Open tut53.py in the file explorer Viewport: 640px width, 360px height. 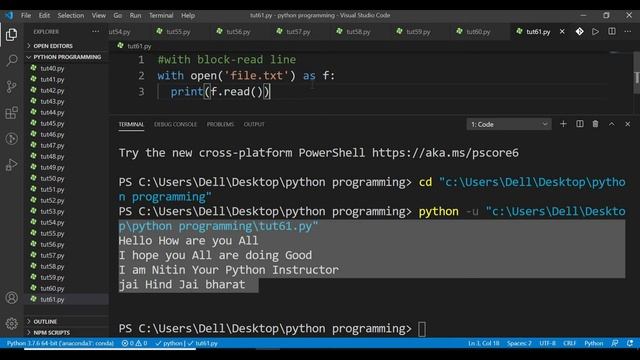click(x=67, y=211)
